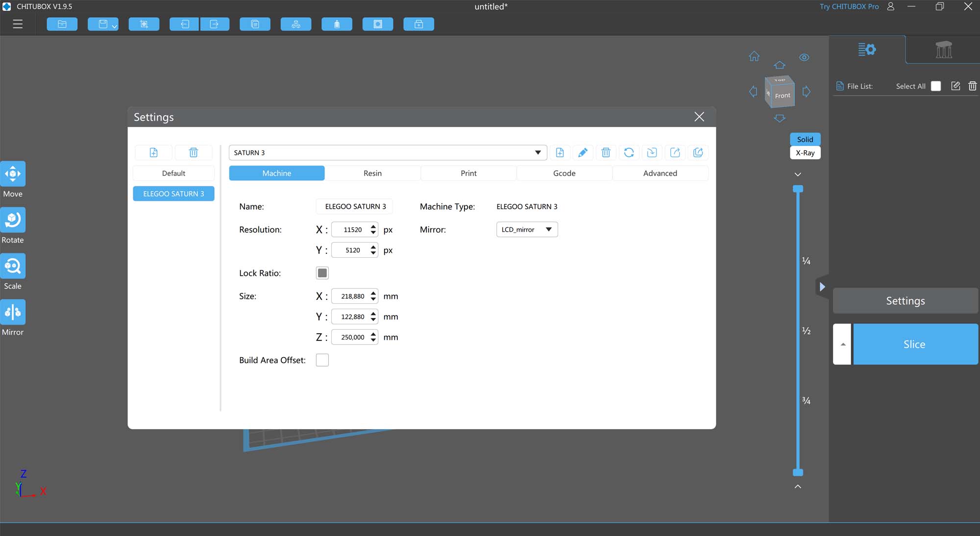The height and width of the screenshot is (536, 980).
Task: Click the Try CHITUBOX Pro link
Action: point(849,6)
